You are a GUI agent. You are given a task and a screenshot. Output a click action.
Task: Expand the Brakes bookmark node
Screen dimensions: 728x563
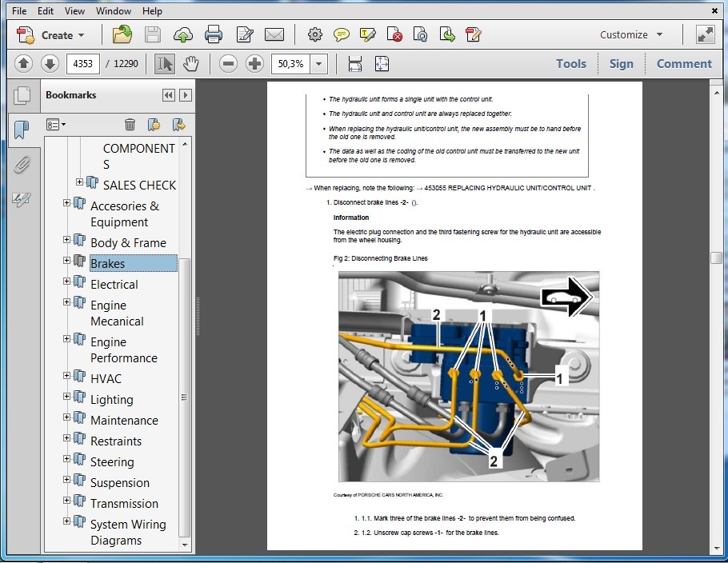coord(67,261)
